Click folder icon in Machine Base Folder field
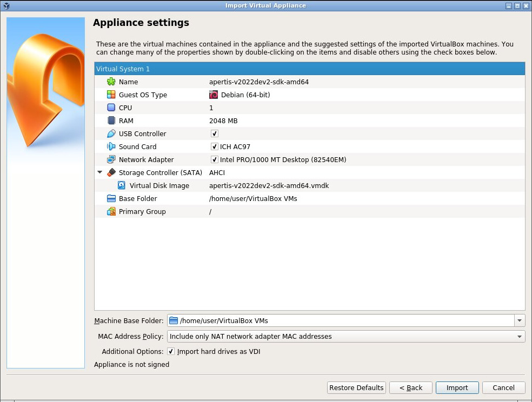This screenshot has height=402, width=532. point(174,320)
